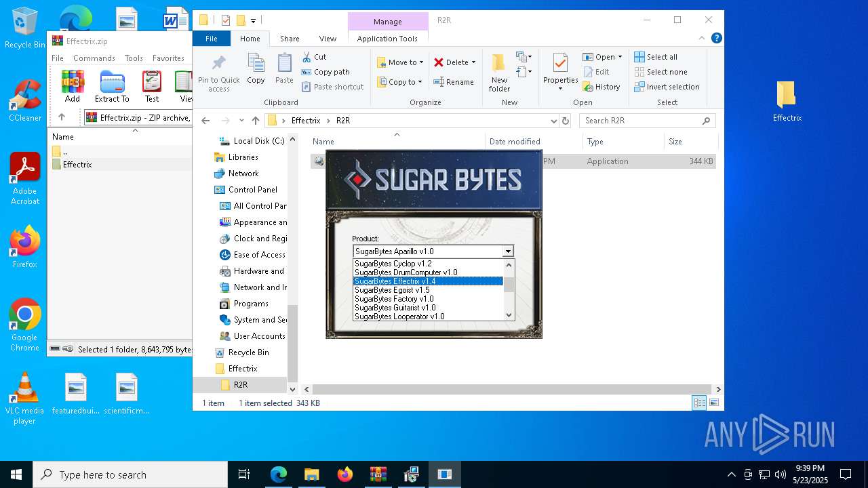Screen dimensions: 868x488
Task: Open the File tab in Explorer
Action: click(212, 39)
